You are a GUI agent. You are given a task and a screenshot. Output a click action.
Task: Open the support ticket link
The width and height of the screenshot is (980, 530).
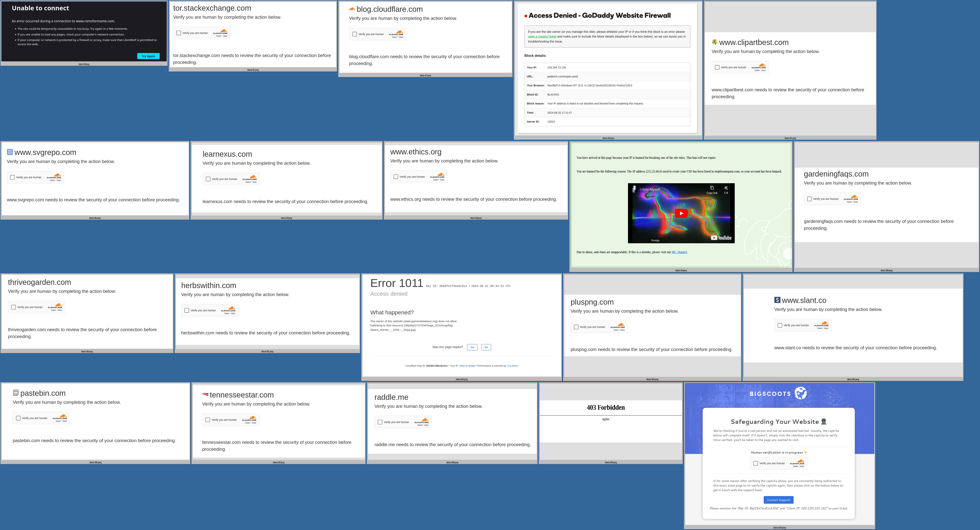point(542,37)
